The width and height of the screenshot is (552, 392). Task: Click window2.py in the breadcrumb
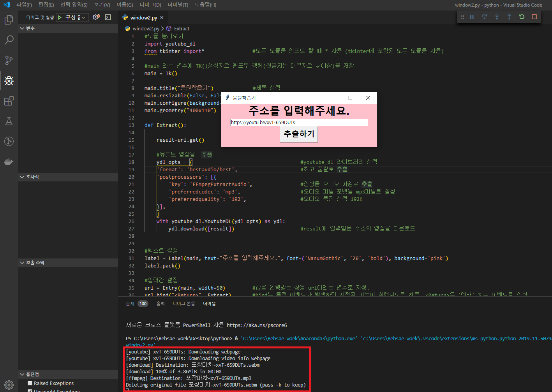click(x=146, y=28)
